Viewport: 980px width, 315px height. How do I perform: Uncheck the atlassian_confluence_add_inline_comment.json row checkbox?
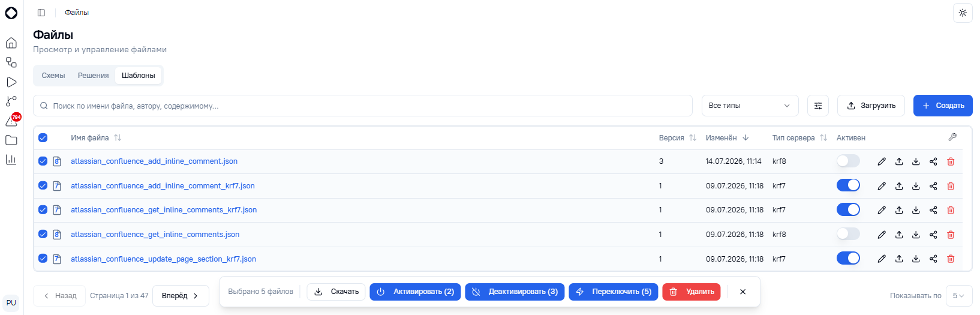[43, 161]
